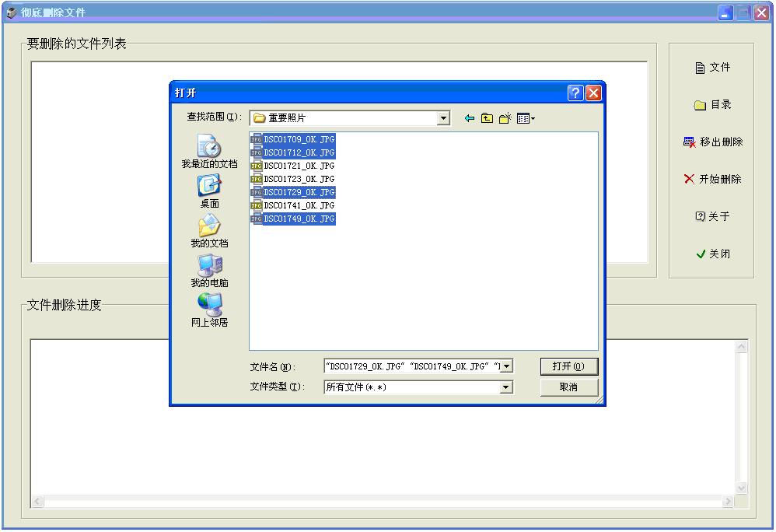
Task: Click the dialog's resize grip corner
Action: [x=599, y=400]
